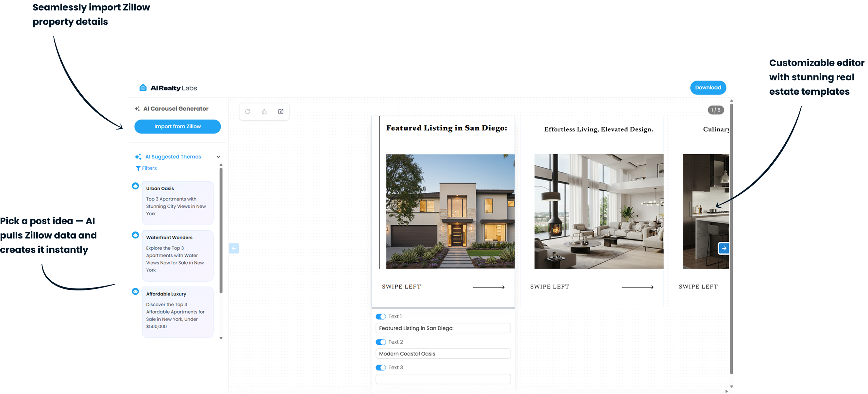
Task: Click the broom clear icon in toolbar
Action: [x=264, y=111]
